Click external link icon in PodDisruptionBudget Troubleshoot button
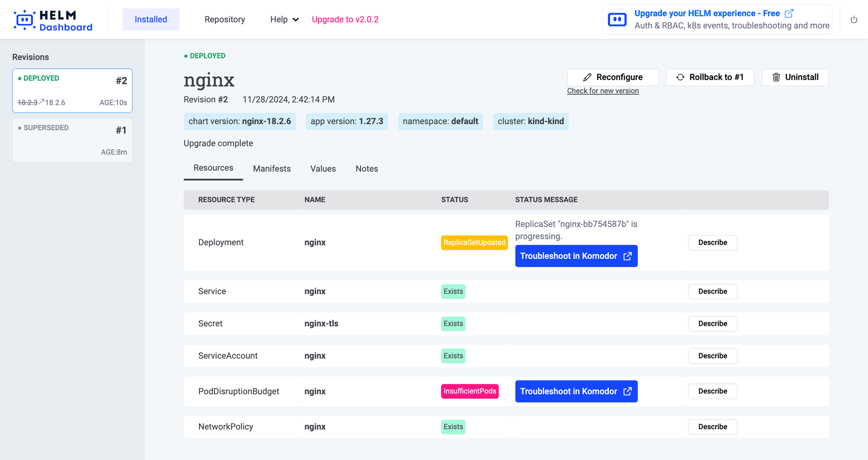This screenshot has height=460, width=868. point(628,391)
